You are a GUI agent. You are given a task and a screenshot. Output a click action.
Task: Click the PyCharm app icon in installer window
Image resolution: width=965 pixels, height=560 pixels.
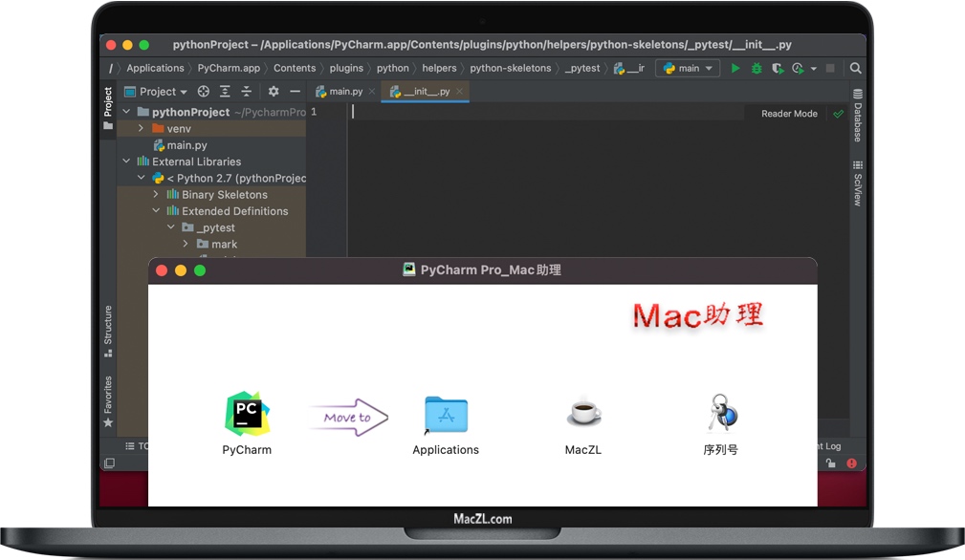pyautogui.click(x=246, y=413)
